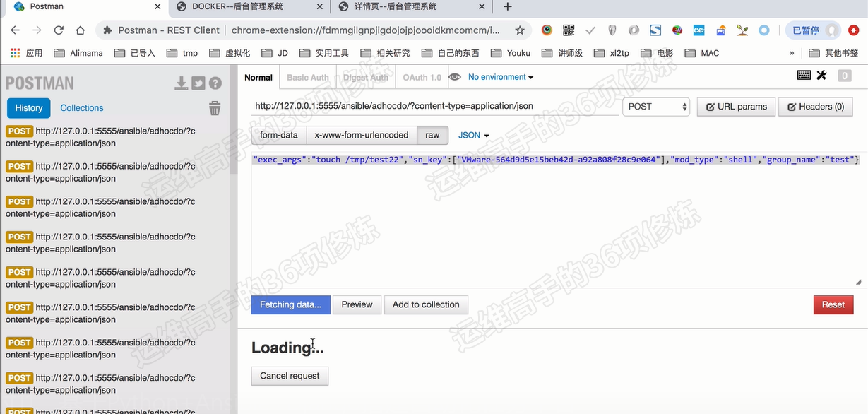Click the red Reset button

point(833,304)
